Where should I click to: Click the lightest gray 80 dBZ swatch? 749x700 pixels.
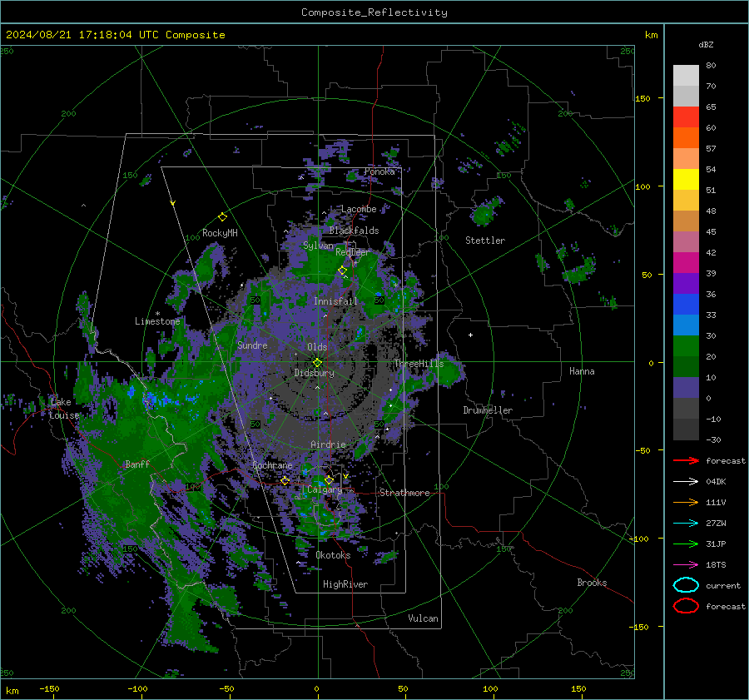[x=686, y=76]
